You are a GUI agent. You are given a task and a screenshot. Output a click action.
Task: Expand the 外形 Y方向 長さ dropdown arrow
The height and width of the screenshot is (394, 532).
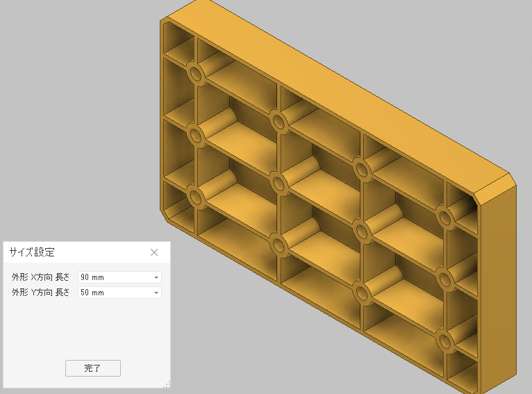tap(156, 293)
